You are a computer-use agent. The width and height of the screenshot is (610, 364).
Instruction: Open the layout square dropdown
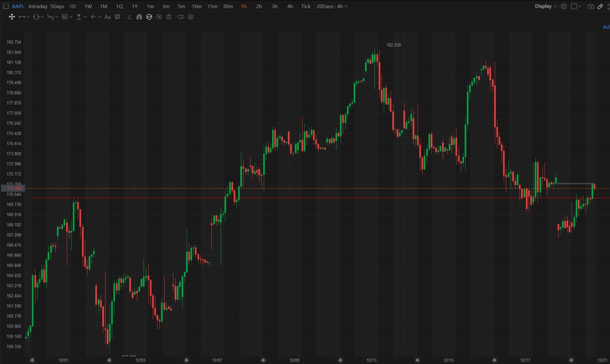(576, 6)
